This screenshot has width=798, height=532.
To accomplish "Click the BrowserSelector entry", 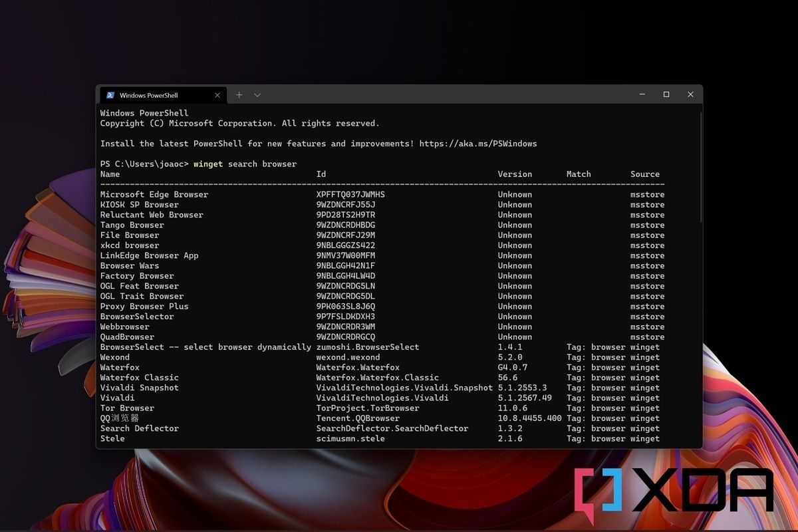I will [137, 317].
